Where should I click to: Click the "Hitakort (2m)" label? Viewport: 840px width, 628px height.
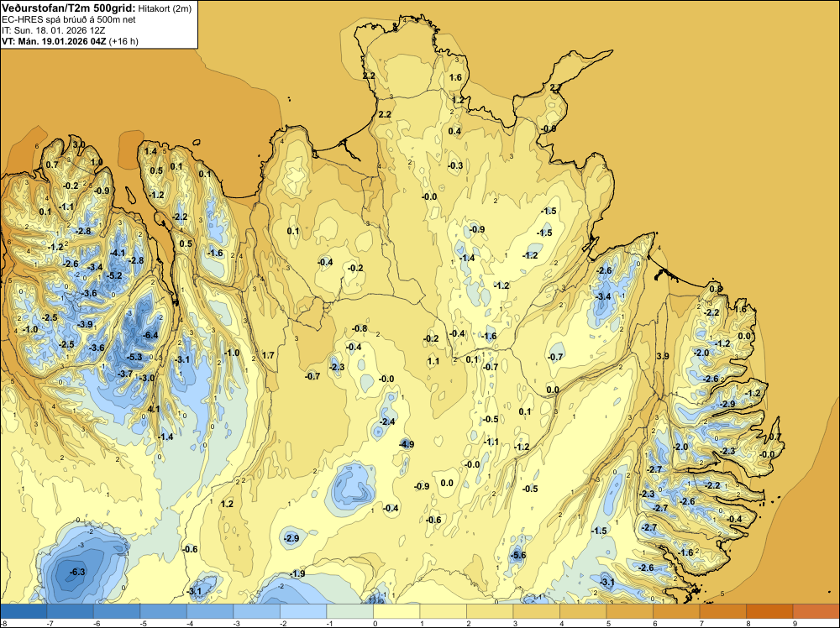click(x=165, y=8)
